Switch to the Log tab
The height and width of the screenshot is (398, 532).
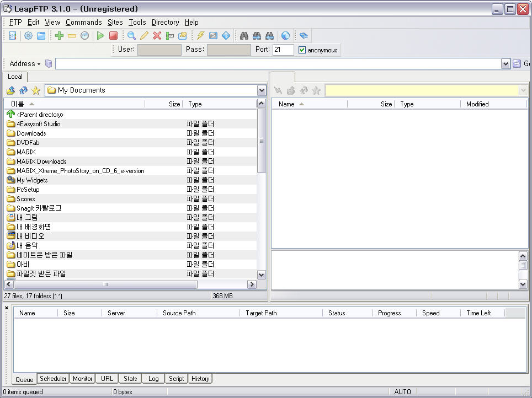[153, 378]
